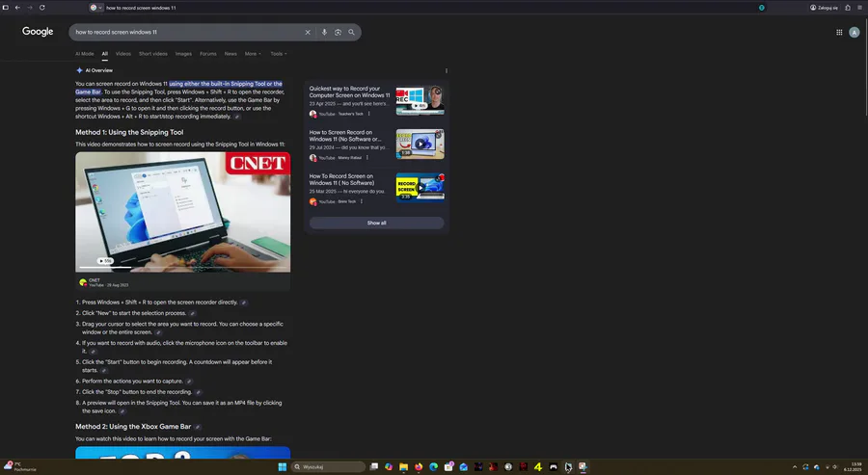The height and width of the screenshot is (475, 868).
Task: Show hidden system tray icons chevron
Action: (x=795, y=466)
